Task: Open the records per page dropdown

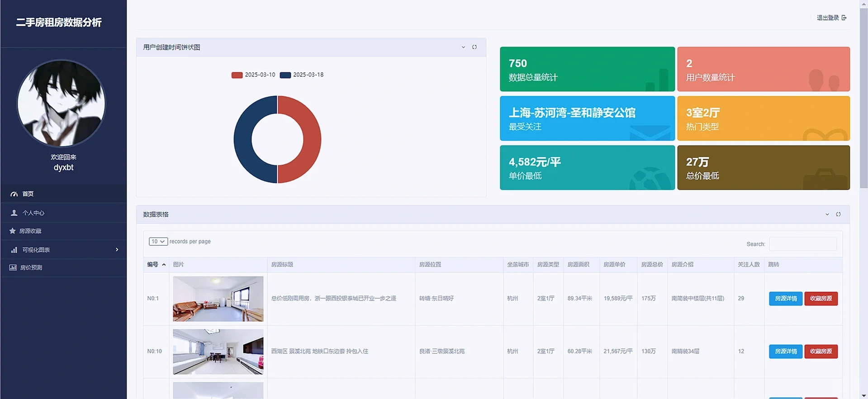Action: pyautogui.click(x=158, y=241)
